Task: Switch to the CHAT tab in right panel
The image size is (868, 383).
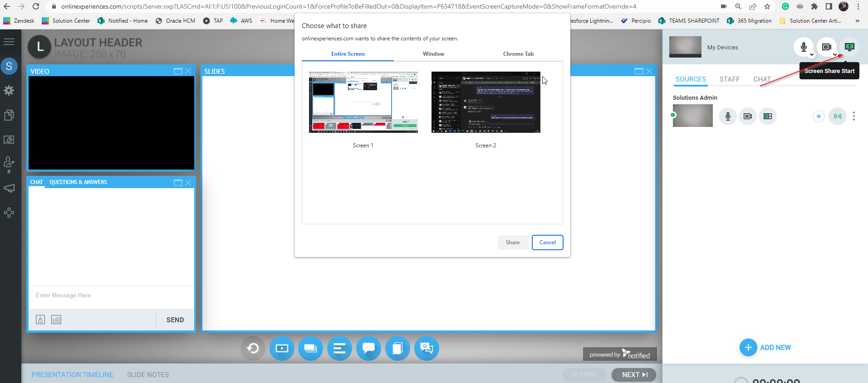Action: (x=762, y=79)
